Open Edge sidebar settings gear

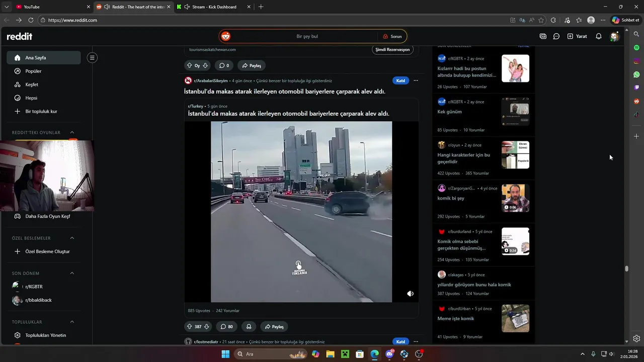(x=636, y=338)
